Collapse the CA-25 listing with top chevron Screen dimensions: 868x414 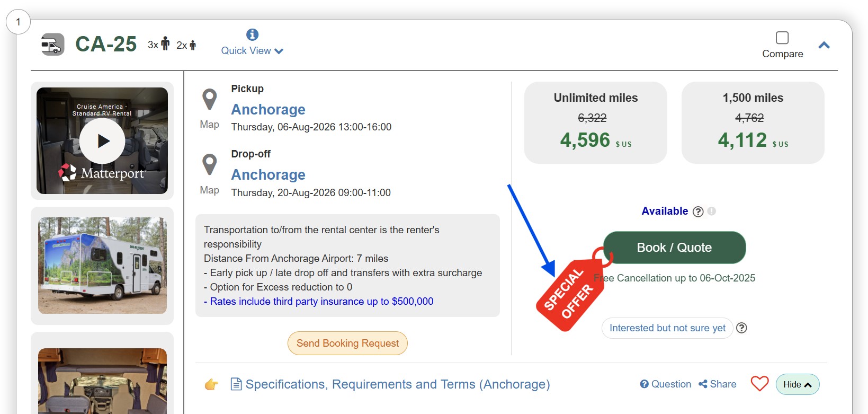(824, 46)
